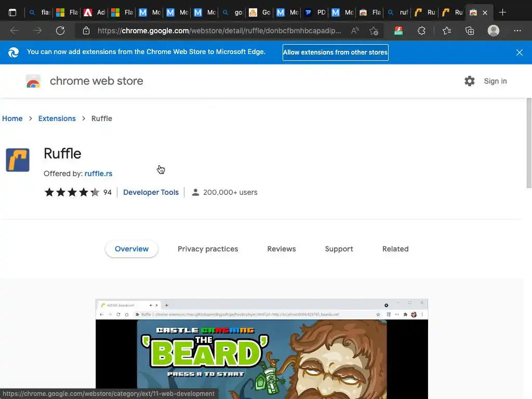
Task: Open the Favorites list icon
Action: 446,31
